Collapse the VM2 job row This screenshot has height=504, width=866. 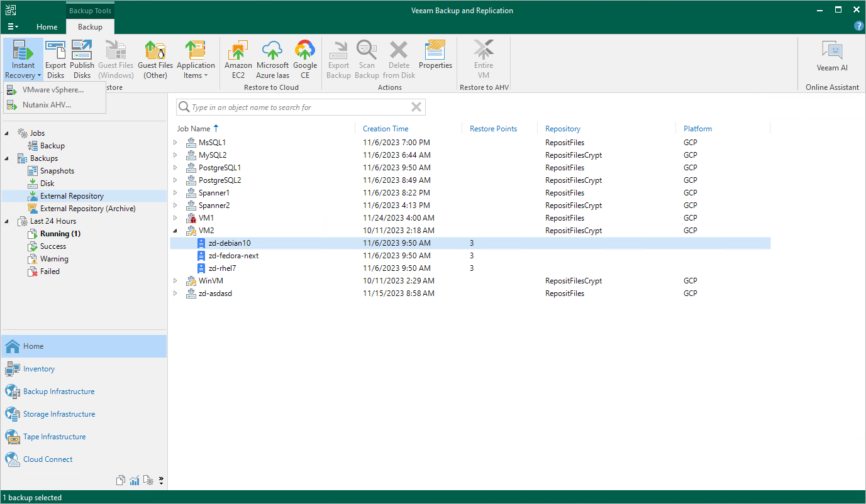click(175, 231)
